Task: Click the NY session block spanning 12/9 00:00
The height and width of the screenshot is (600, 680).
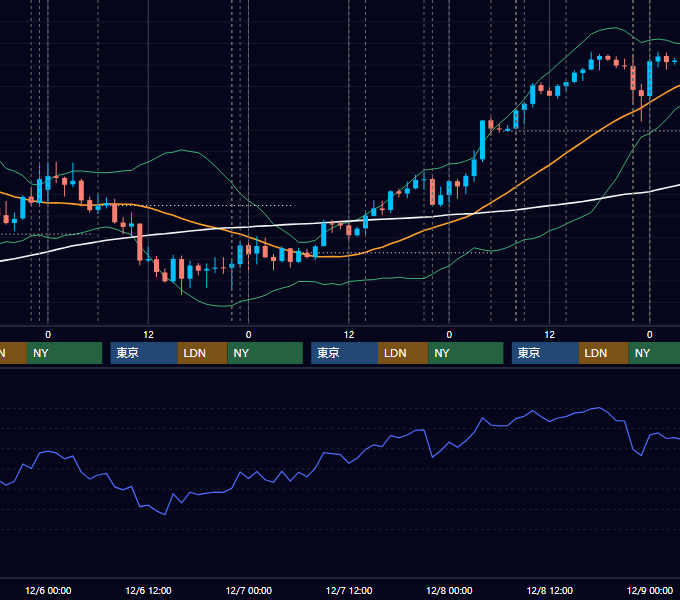Action: click(x=654, y=353)
